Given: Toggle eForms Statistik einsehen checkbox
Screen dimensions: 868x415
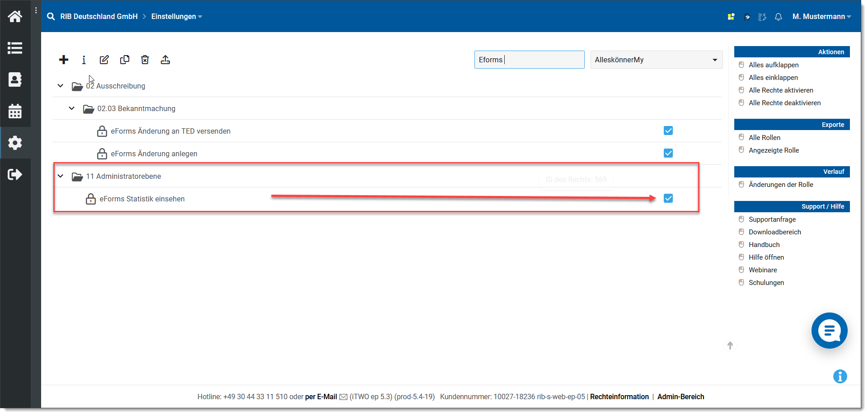Looking at the screenshot, I should click(x=668, y=198).
